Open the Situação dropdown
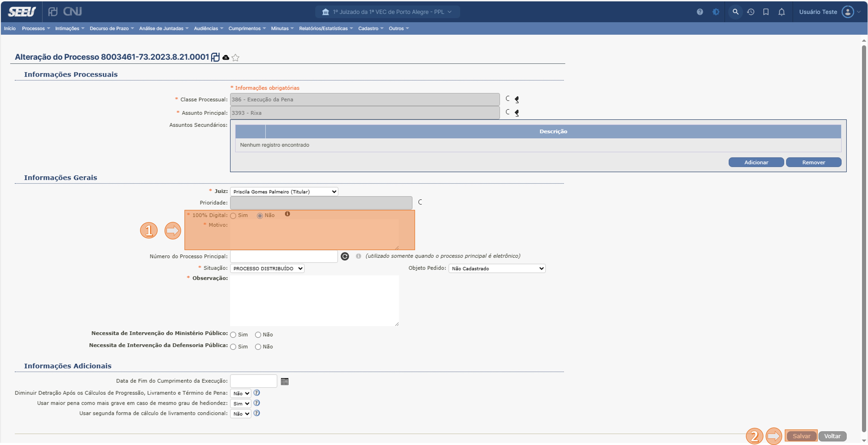The image size is (868, 445). click(x=267, y=268)
